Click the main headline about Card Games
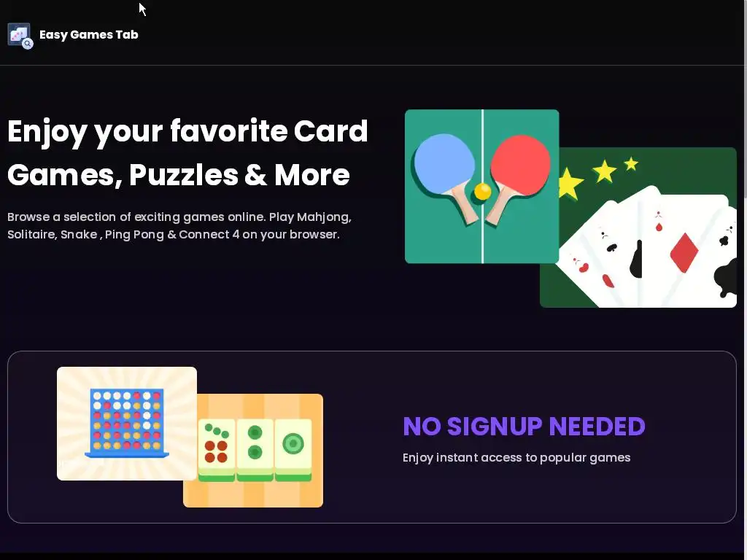This screenshot has height=560, width=747. pyautogui.click(x=187, y=152)
